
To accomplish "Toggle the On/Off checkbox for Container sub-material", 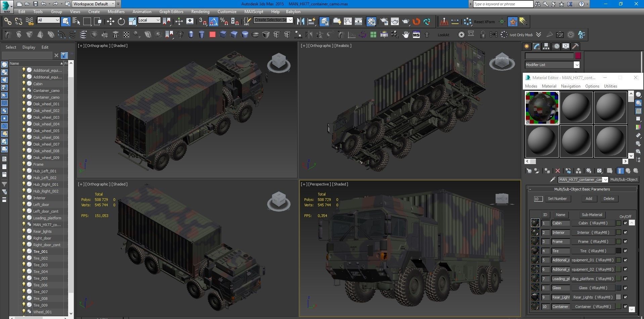I will [625, 306].
